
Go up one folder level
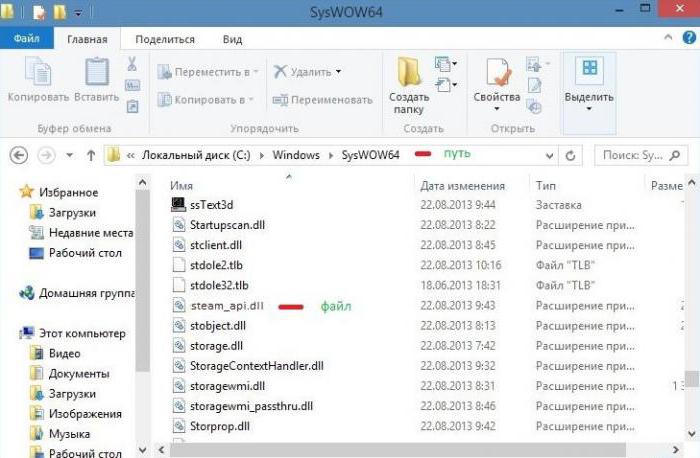[91, 155]
